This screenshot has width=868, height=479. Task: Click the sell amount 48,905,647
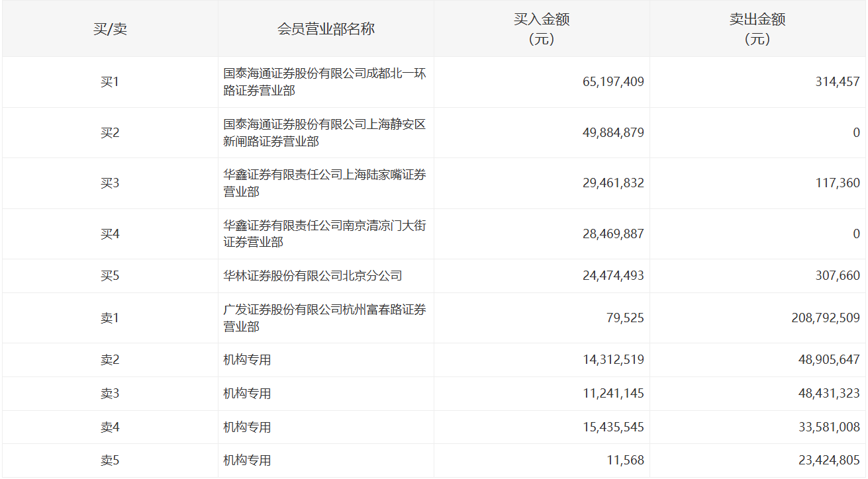pyautogui.click(x=828, y=360)
